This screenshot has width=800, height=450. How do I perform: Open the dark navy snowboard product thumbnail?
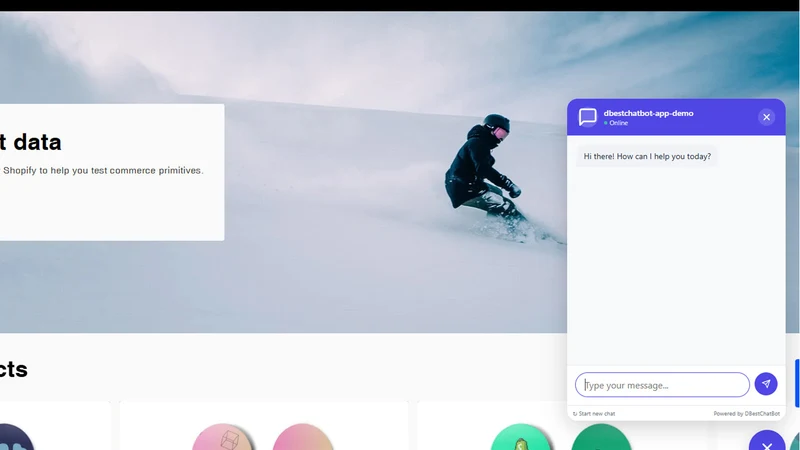pos(16,437)
